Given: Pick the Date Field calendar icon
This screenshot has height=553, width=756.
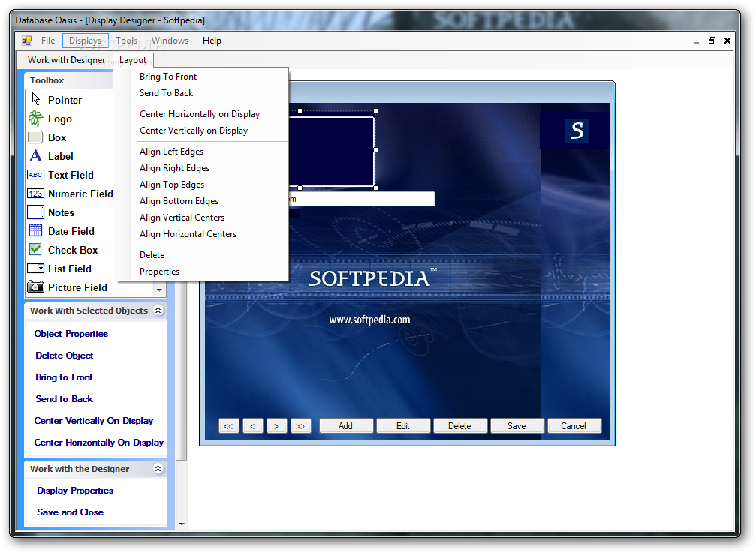Looking at the screenshot, I should [36, 230].
